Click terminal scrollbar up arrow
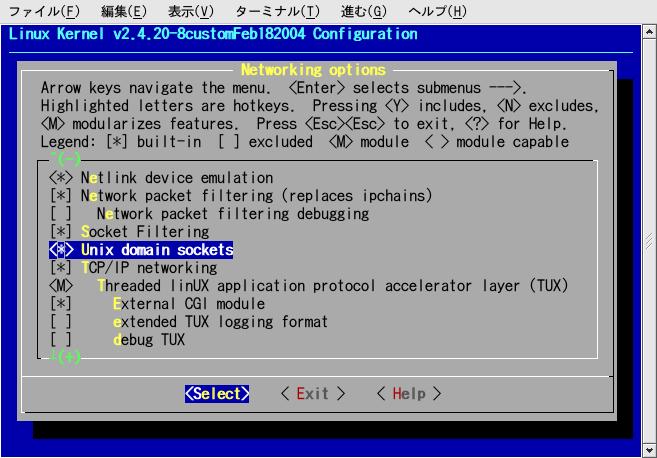This screenshot has height=458, width=657. point(649,32)
